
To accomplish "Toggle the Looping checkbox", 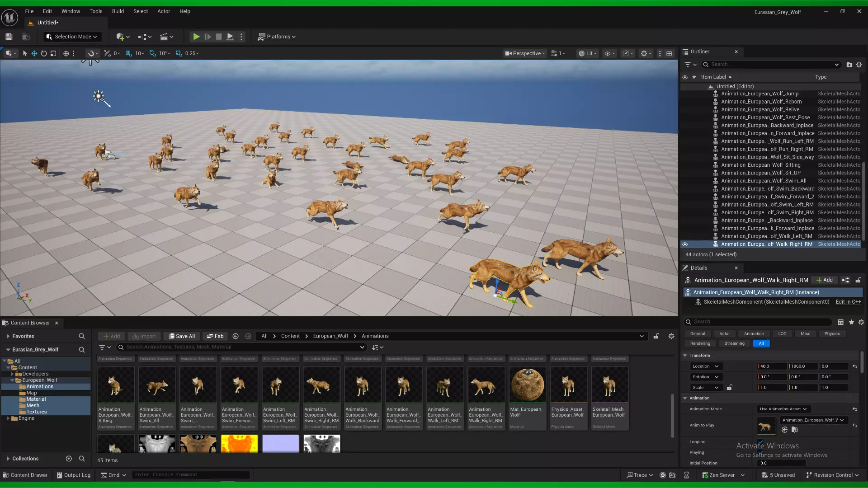I will [760, 442].
